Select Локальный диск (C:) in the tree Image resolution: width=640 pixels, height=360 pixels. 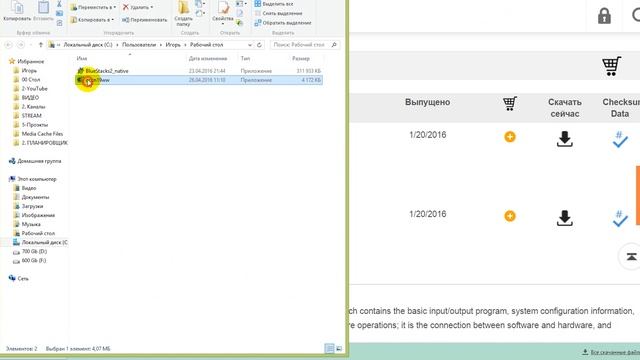(44, 242)
